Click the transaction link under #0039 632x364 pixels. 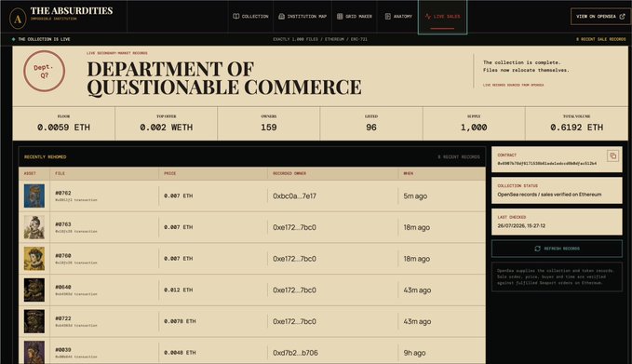coord(76,357)
